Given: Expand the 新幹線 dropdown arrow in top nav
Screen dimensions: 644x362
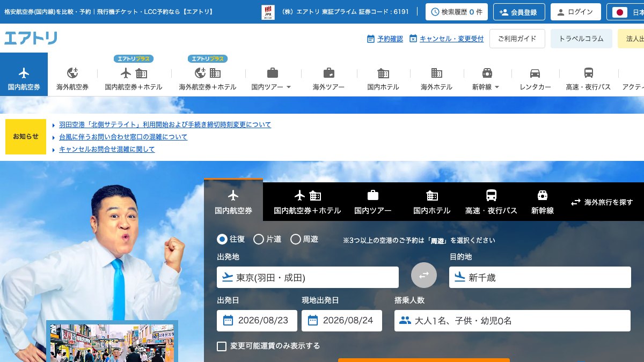Looking at the screenshot, I should pos(497,87).
